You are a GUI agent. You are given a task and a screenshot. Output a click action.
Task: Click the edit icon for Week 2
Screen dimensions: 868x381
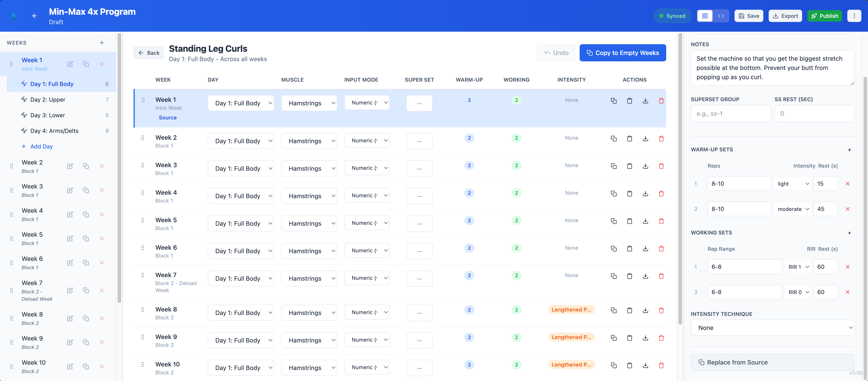[70, 166]
